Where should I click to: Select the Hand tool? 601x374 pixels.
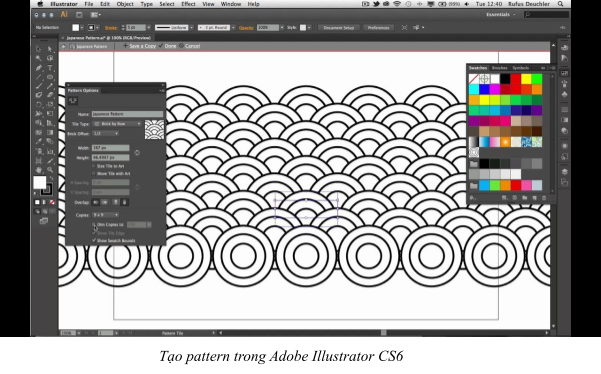[x=38, y=169]
